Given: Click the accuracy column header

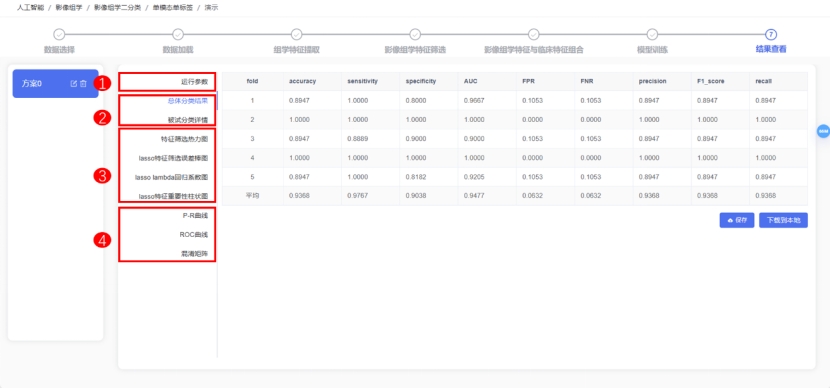Looking at the screenshot, I should (x=302, y=82).
